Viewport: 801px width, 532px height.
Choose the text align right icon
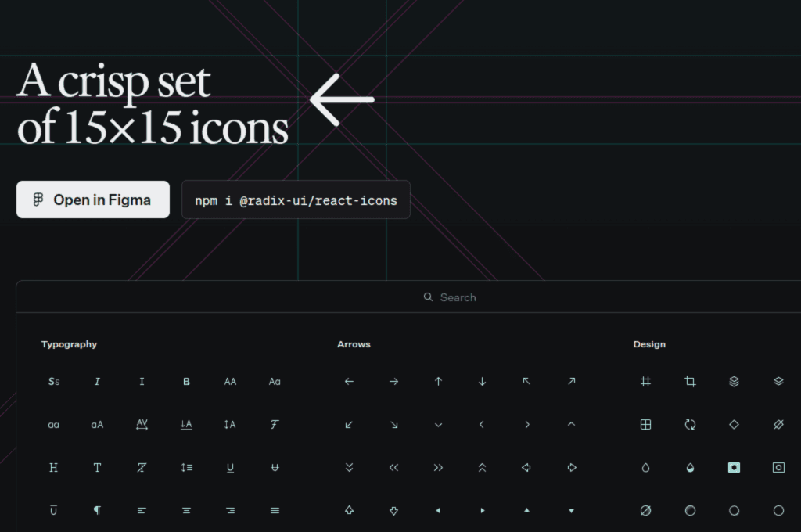coord(231,510)
